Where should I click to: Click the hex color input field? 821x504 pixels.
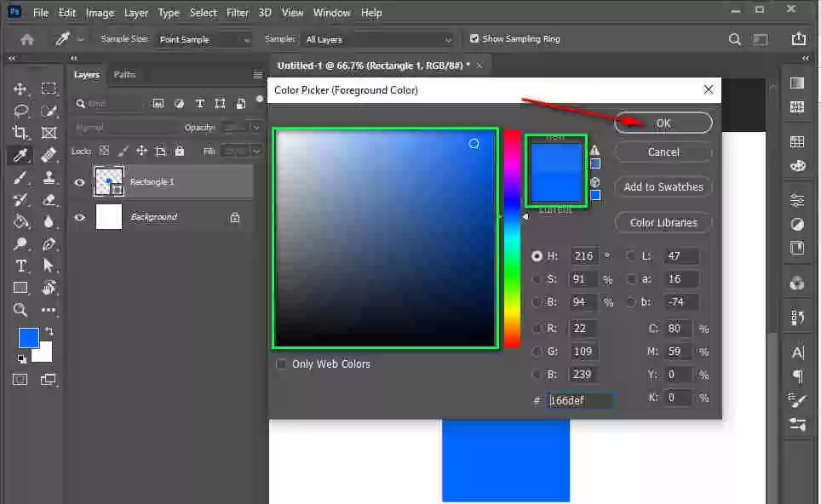(x=580, y=400)
